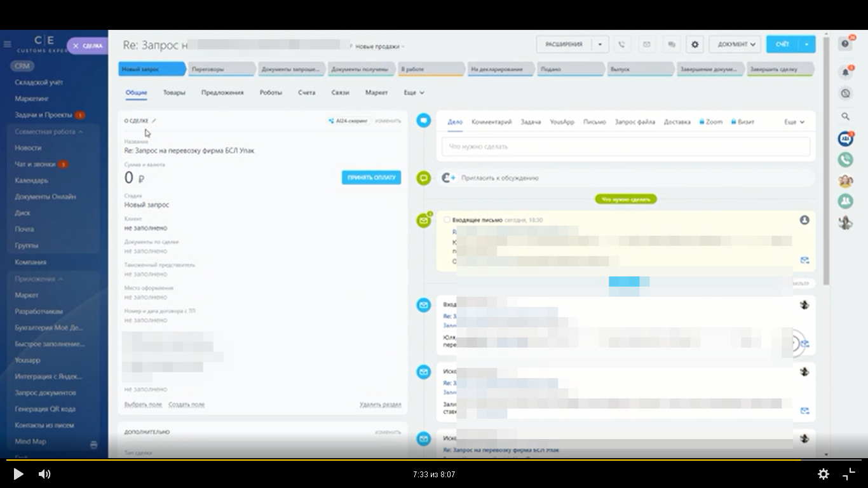
Task: Set deal stage to Переговоры
Action: point(222,69)
